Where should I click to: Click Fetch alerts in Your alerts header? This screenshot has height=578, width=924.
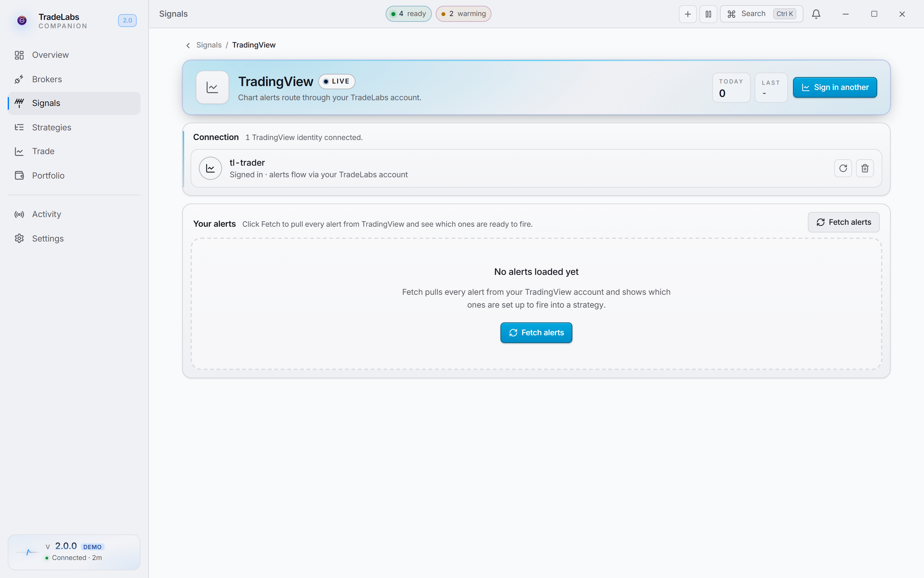(843, 222)
